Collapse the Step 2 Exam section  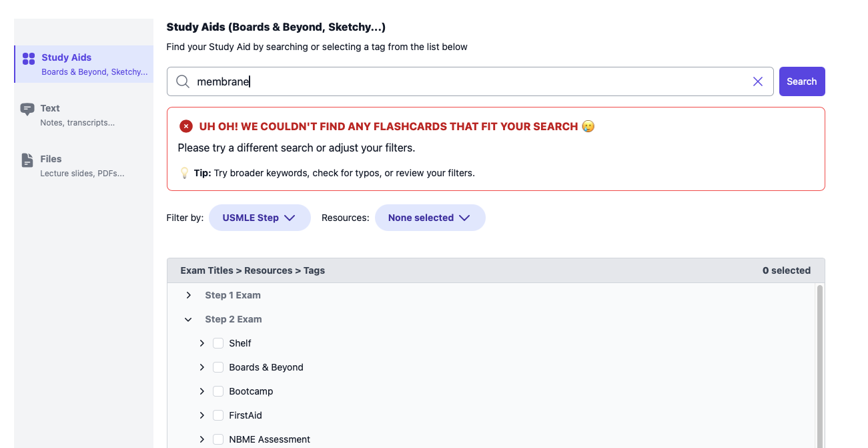[189, 319]
